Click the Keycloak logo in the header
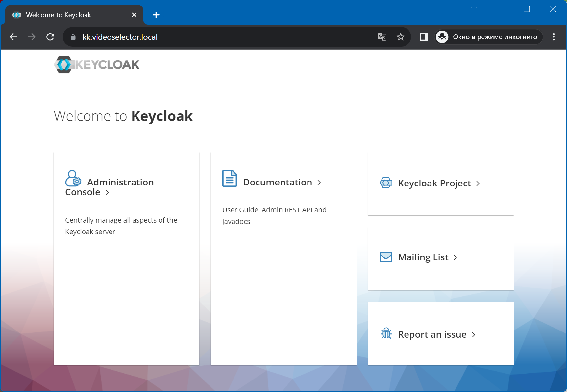This screenshot has width=567, height=392. point(97,64)
